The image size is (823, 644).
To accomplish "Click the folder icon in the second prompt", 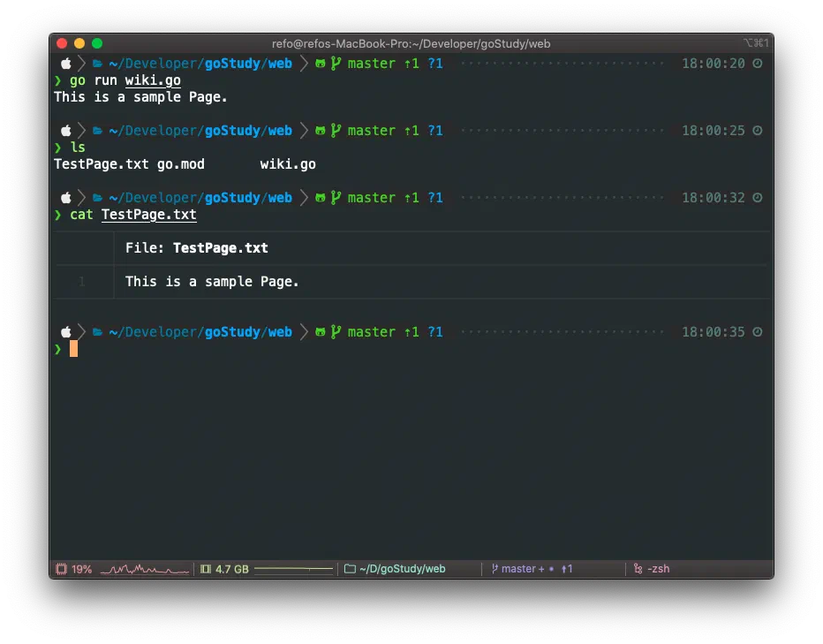I will tap(97, 131).
